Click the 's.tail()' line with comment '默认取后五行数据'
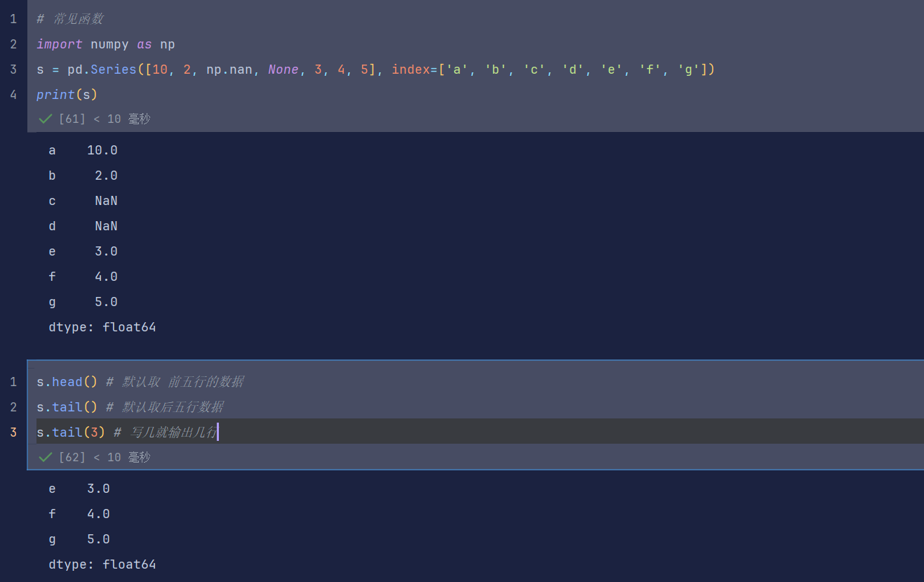Screen dimensions: 924x582 click(130, 407)
